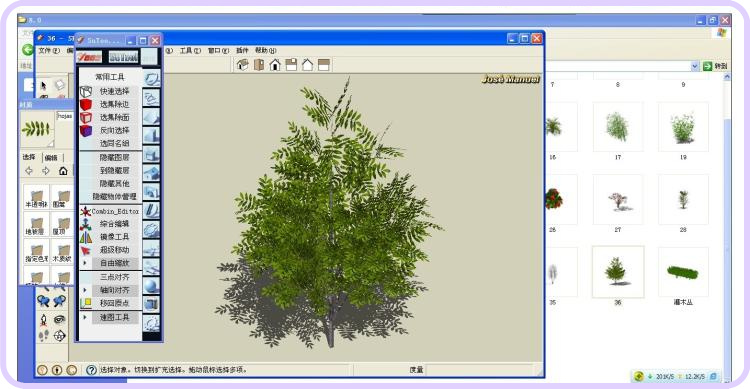750x389 pixels.
Task: Click the 选集除边 red cube icon
Action: [86, 104]
